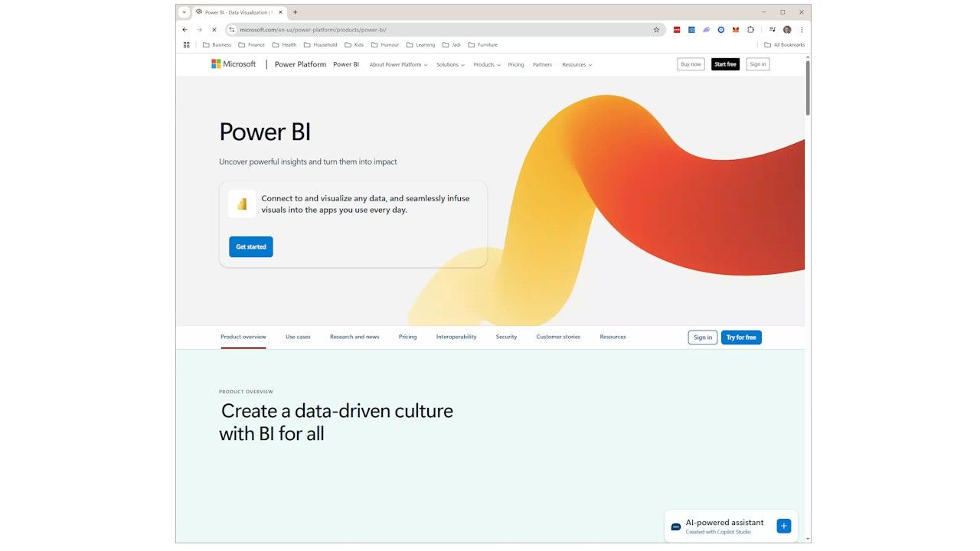Expand the Resources dropdown in top navigation
Viewport: 980px width, 551px height.
[577, 65]
